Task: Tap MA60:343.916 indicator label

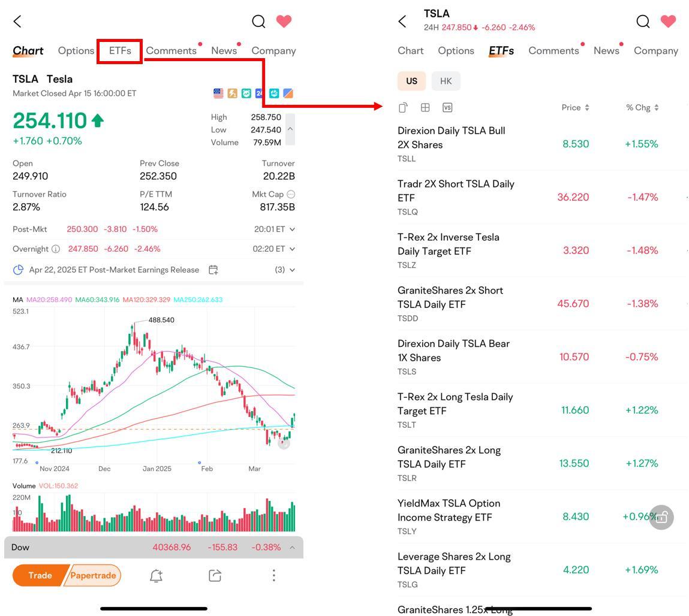Action: coord(97,300)
